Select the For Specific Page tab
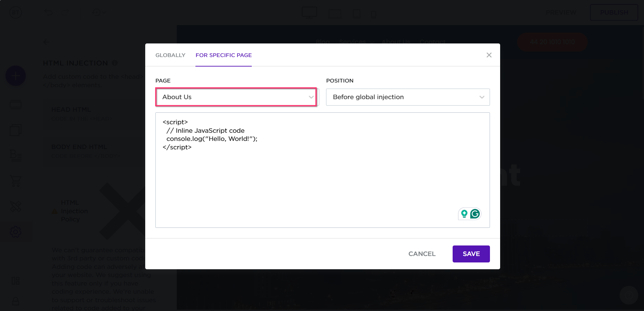Screen dimensions: 644x311 (x=224, y=55)
